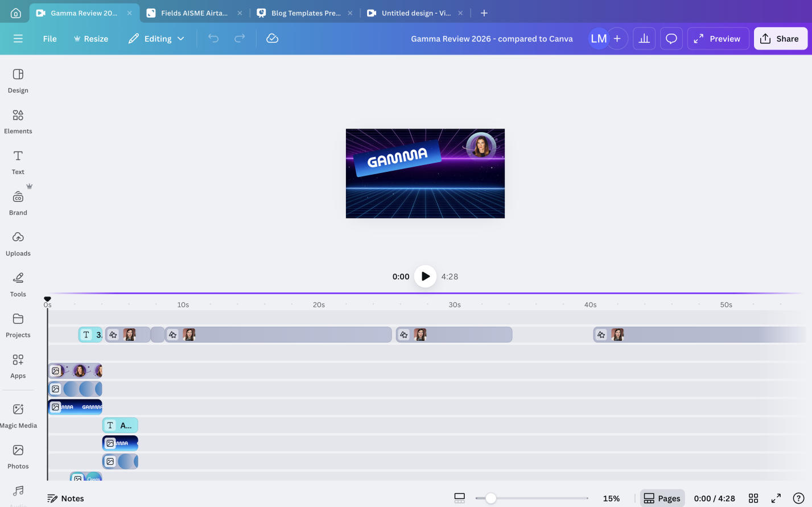Toggle the compact timeline view icon
The image size is (812, 507).
click(459, 498)
